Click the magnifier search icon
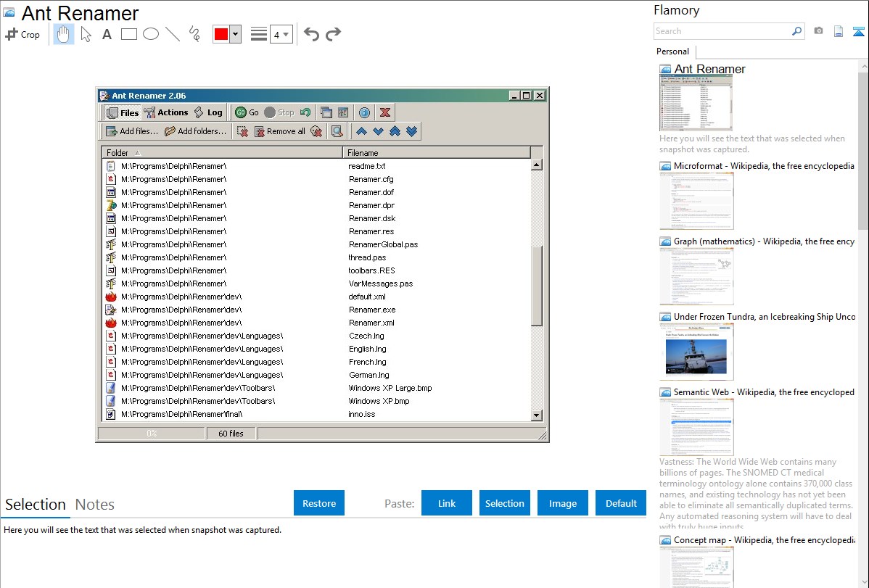This screenshot has height=588, width=869. pos(797,31)
